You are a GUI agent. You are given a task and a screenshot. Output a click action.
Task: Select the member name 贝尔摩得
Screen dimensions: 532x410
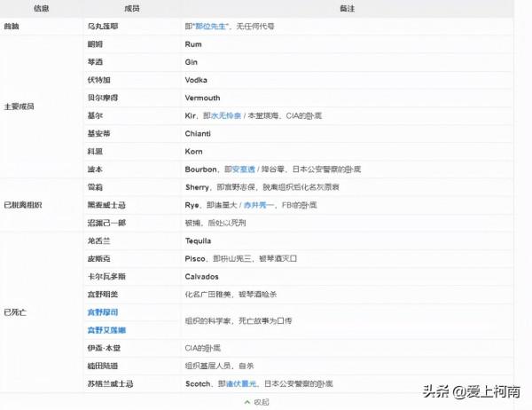pos(103,98)
